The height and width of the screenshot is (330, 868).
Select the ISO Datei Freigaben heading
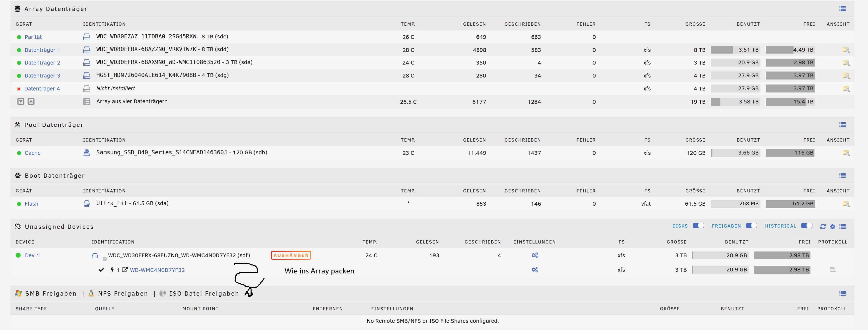(x=204, y=294)
